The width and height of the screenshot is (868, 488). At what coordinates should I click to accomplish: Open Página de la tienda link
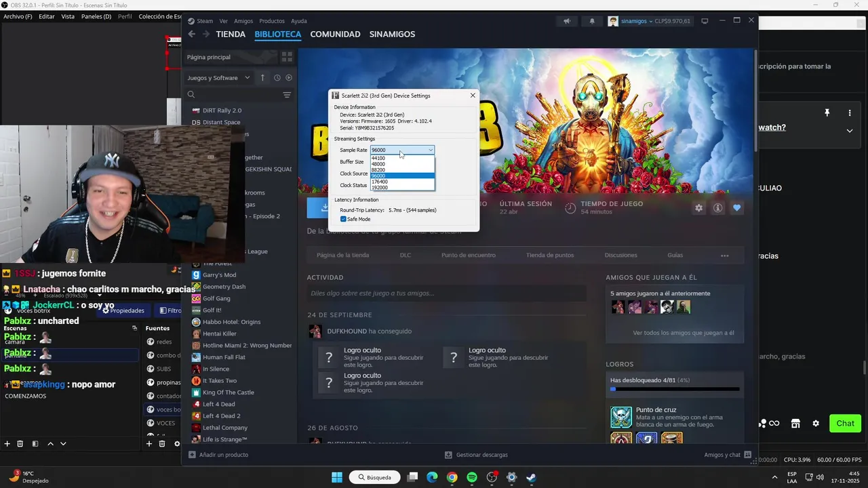coord(342,256)
